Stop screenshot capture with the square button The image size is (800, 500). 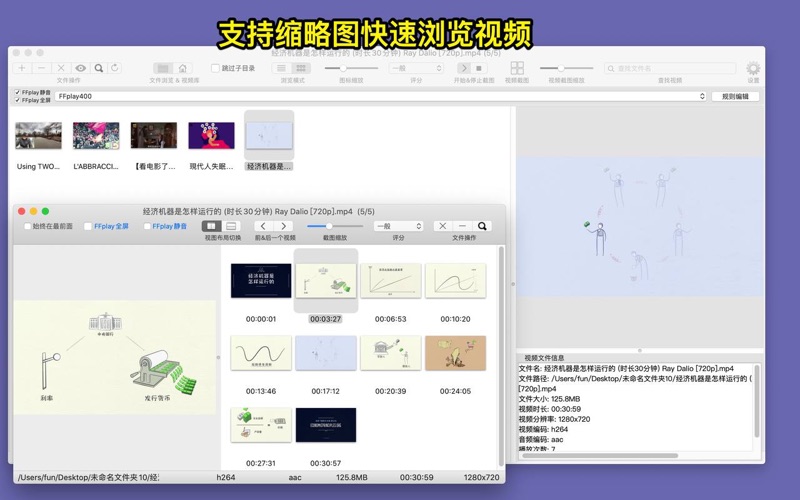pos(479,68)
